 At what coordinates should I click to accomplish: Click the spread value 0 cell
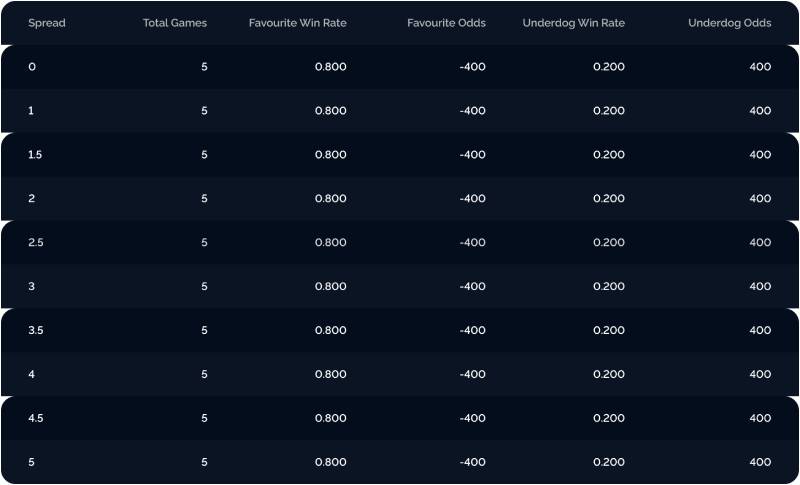tap(32, 67)
